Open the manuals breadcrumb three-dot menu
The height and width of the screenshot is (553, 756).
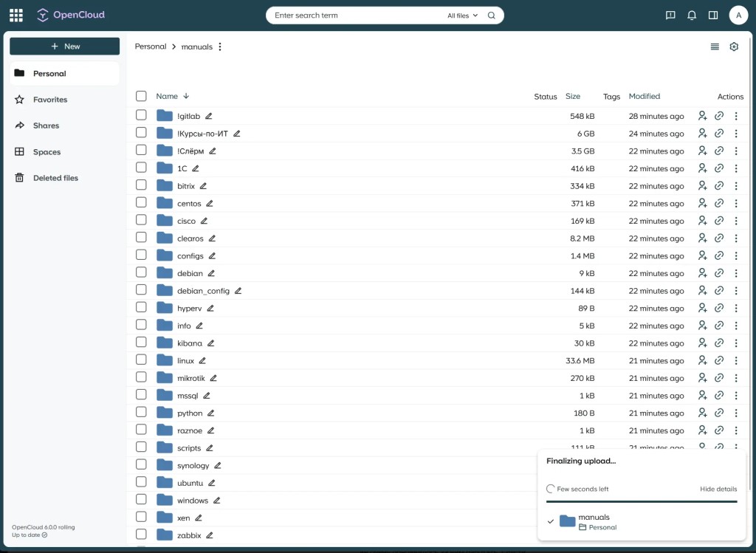220,47
